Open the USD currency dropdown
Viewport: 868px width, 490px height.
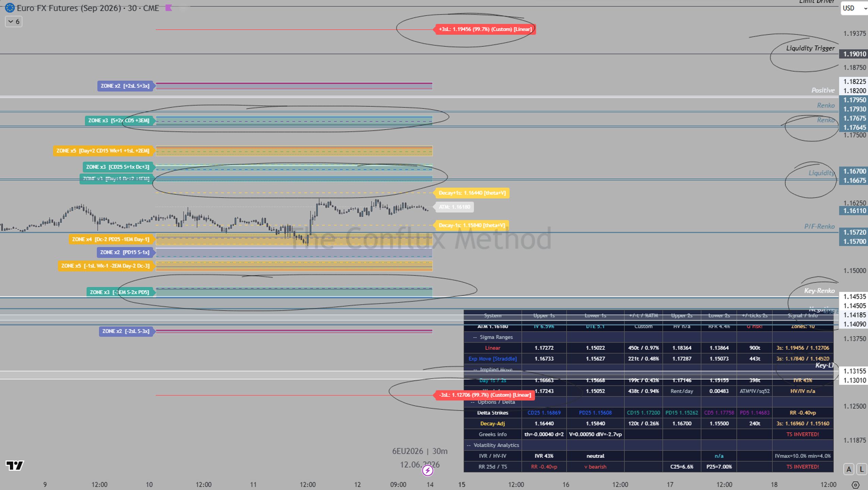(x=854, y=8)
